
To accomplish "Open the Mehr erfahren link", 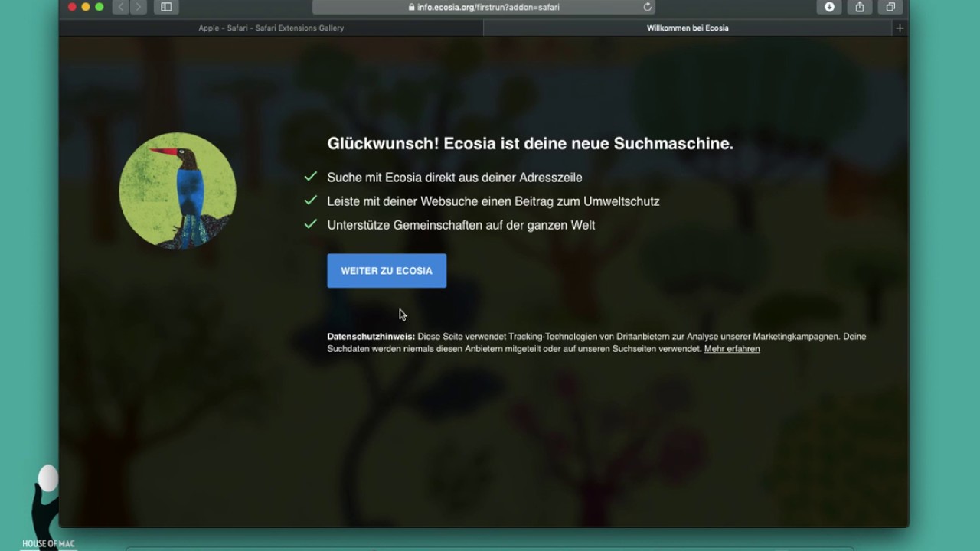I will click(732, 349).
